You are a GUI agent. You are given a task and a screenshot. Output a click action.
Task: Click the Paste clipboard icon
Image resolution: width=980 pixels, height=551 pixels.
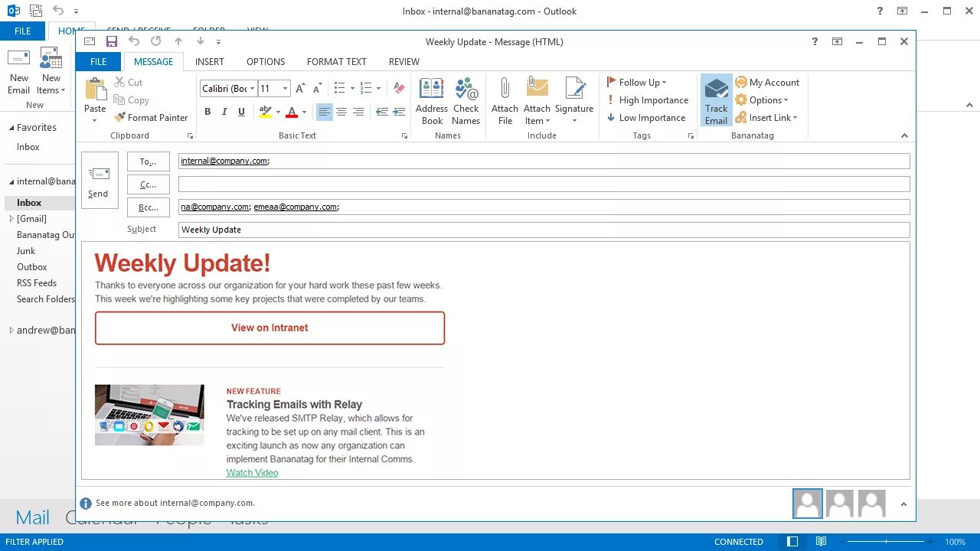pyautogui.click(x=96, y=90)
